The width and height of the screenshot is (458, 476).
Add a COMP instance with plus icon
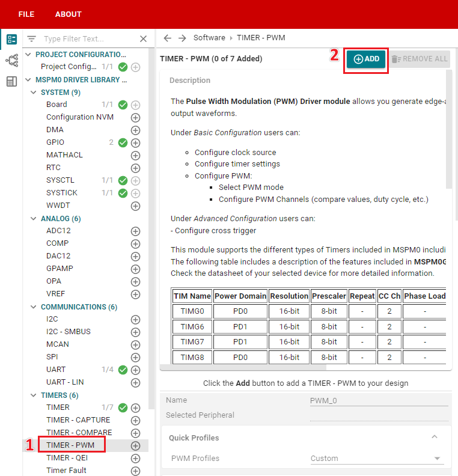pyautogui.click(x=135, y=244)
